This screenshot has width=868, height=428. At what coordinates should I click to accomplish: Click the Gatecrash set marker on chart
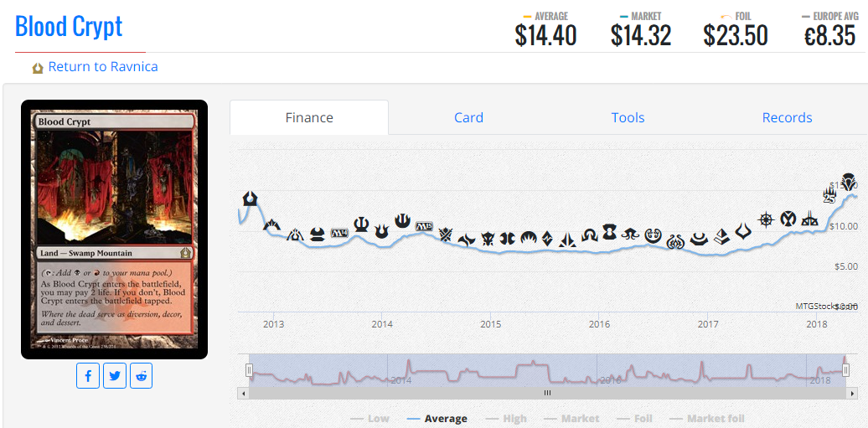pyautogui.click(x=271, y=224)
